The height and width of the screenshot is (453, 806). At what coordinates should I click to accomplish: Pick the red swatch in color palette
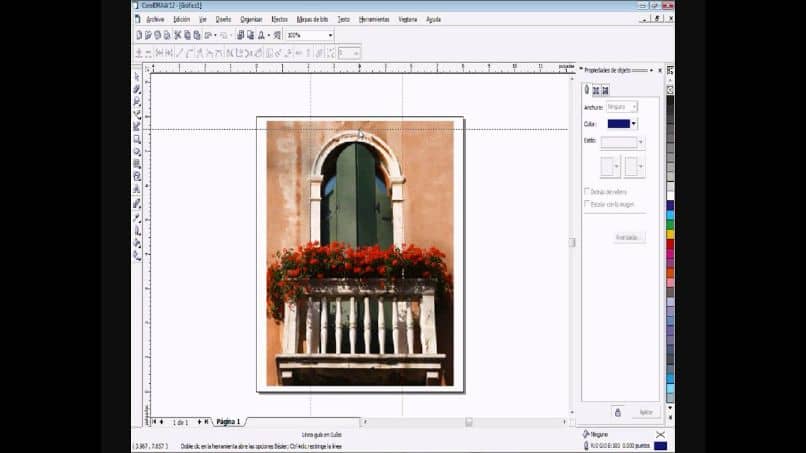click(670, 244)
